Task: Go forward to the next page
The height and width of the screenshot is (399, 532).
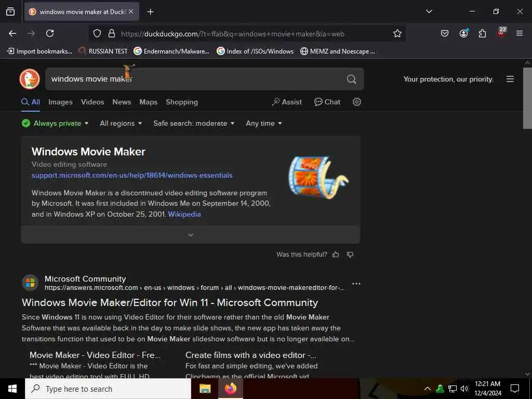Action: [31, 33]
